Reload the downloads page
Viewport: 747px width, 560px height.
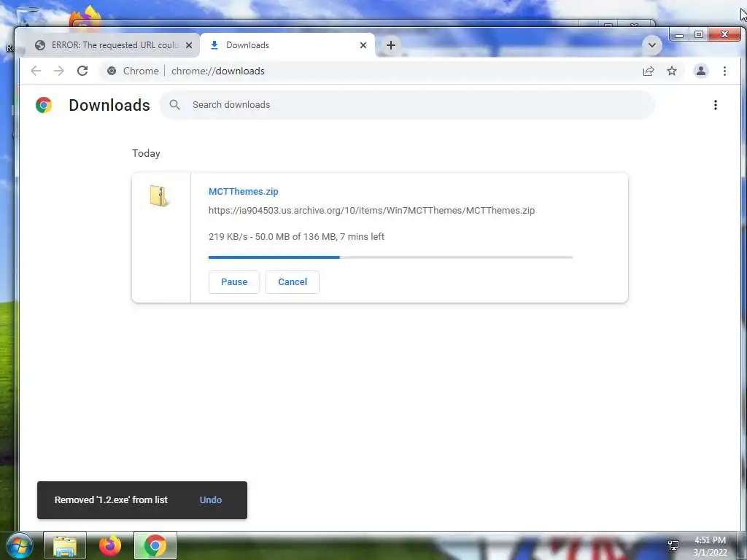(x=82, y=71)
